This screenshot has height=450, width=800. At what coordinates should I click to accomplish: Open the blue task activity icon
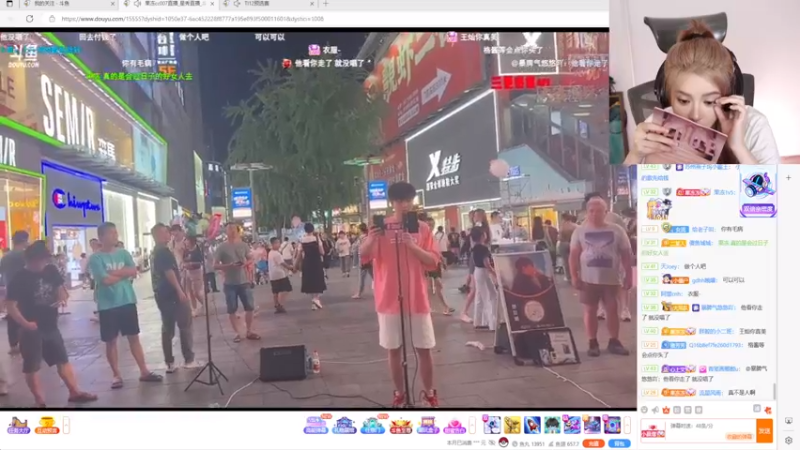coord(372,424)
